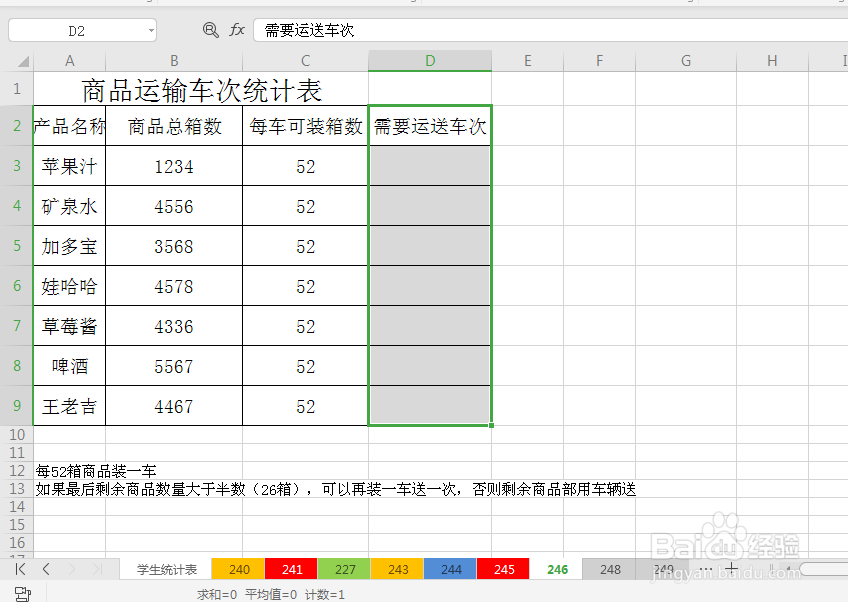Switch to the 243 sheet tab
The width and height of the screenshot is (848, 602).
(x=398, y=569)
